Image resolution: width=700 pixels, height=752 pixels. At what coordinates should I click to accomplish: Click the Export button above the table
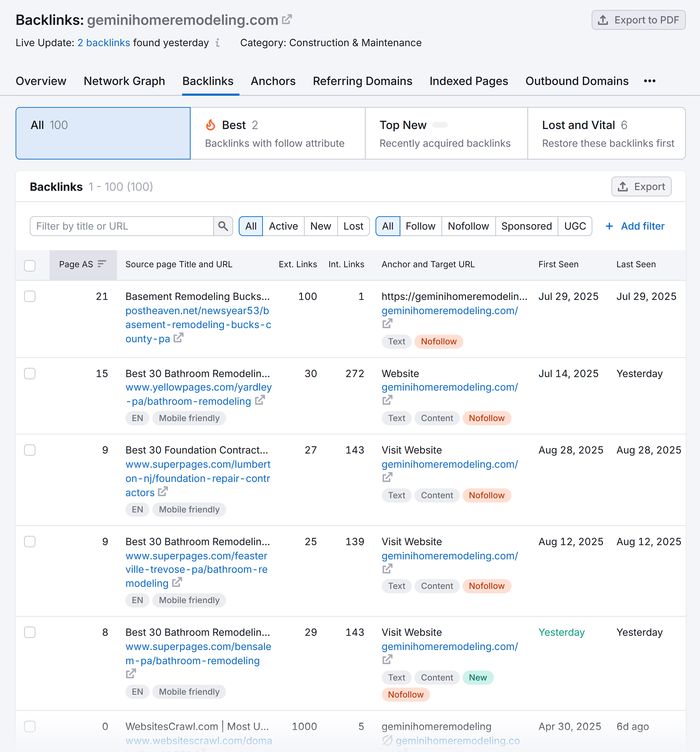click(641, 187)
